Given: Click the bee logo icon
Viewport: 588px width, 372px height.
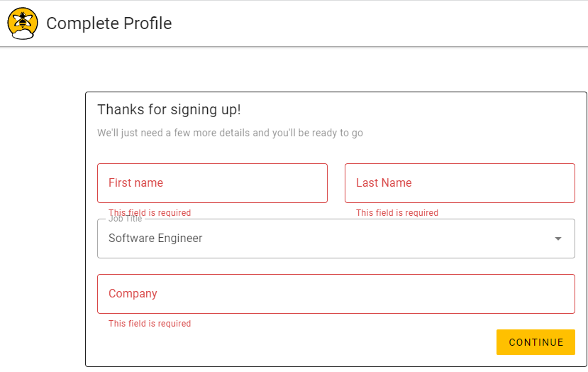Looking at the screenshot, I should [x=23, y=23].
